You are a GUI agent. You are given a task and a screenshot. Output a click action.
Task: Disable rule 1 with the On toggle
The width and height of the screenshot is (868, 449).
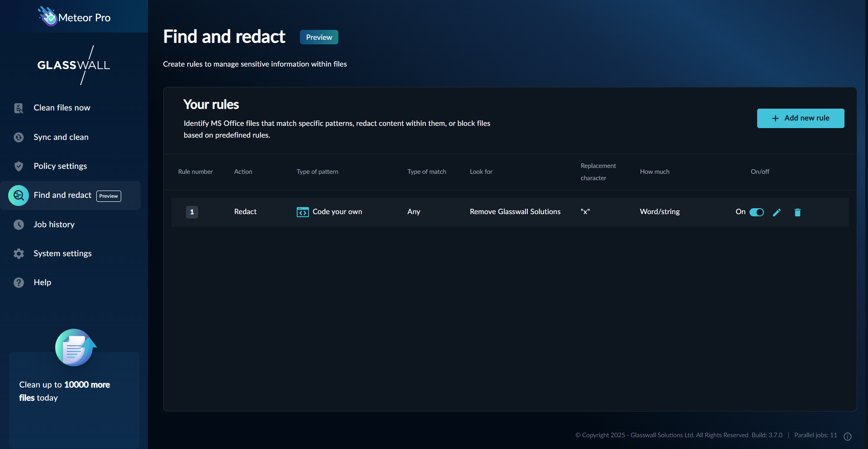click(756, 212)
